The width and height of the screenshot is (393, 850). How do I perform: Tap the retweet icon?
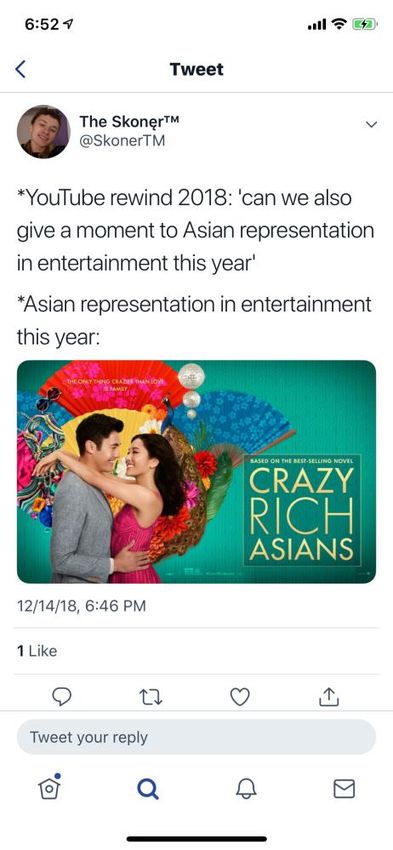(x=149, y=697)
